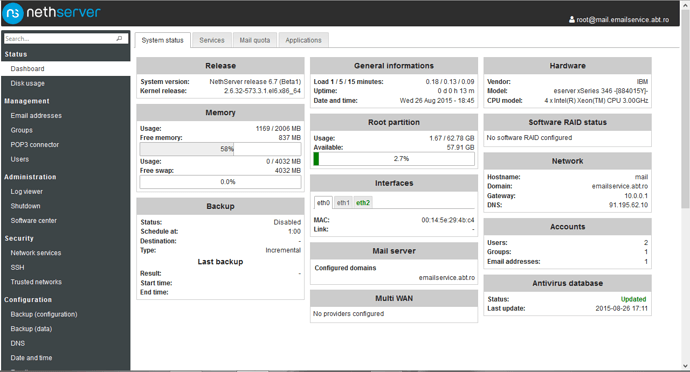Switch to the Services tab
The width and height of the screenshot is (690, 372).
(x=212, y=40)
